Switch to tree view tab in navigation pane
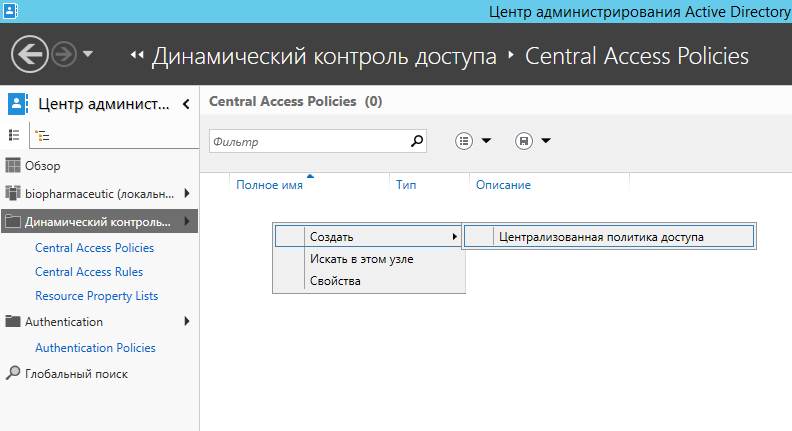This screenshot has width=792, height=431. [x=42, y=135]
